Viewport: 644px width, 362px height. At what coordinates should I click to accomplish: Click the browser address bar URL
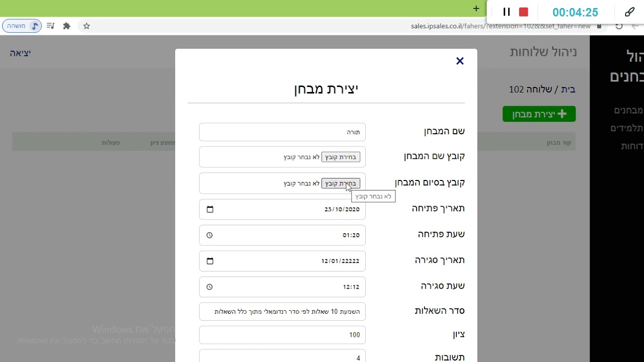click(x=501, y=26)
